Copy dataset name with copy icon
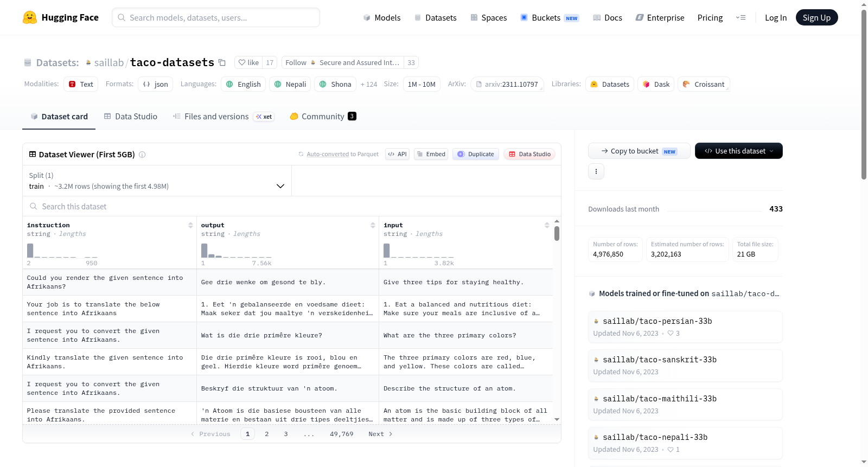 222,62
